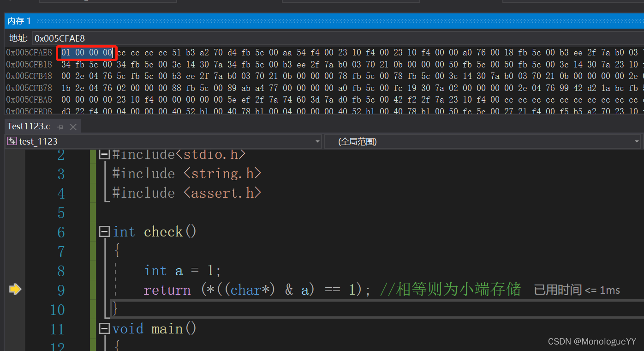Click the 'return' keyword on line 9

click(167, 290)
